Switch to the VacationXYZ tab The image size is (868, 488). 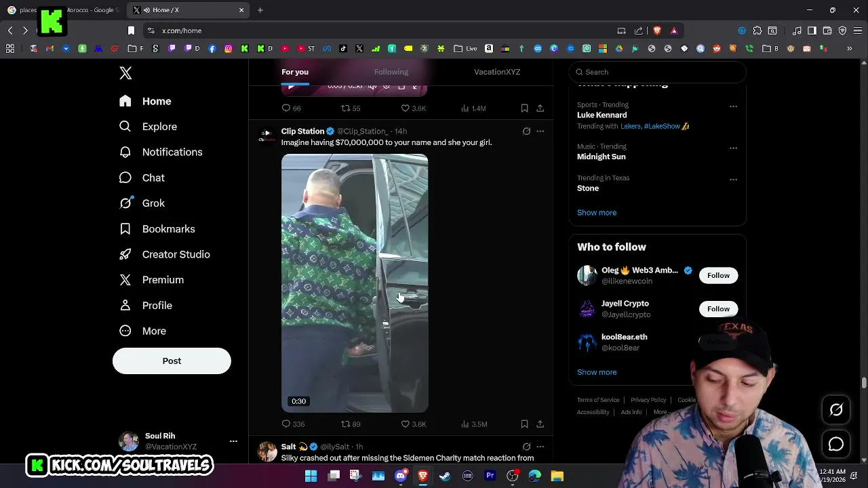[x=497, y=72]
